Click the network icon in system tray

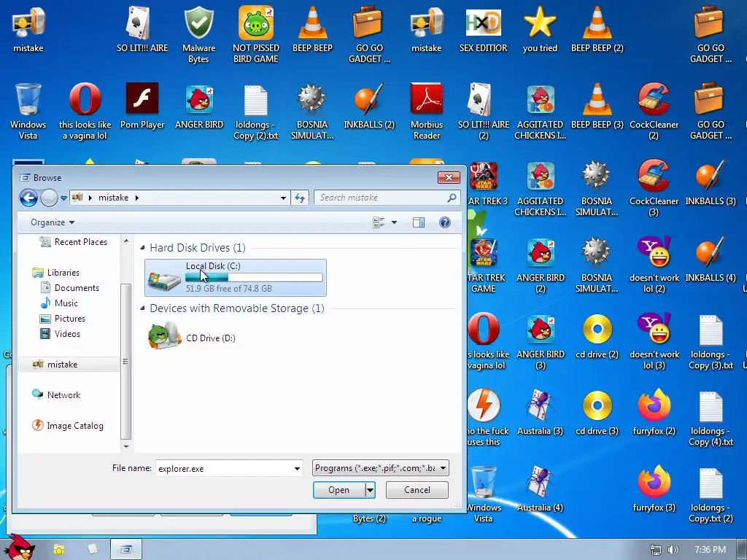656,550
